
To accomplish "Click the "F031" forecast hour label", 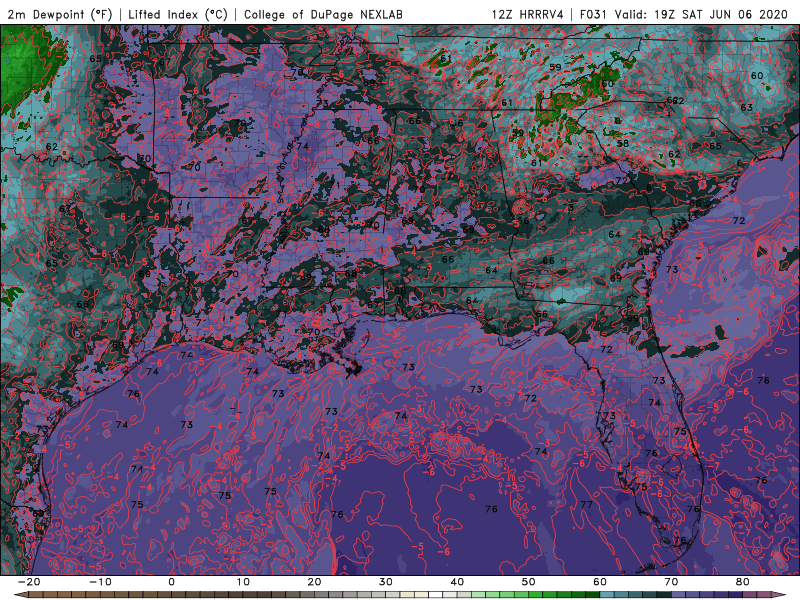I will pos(593,14).
